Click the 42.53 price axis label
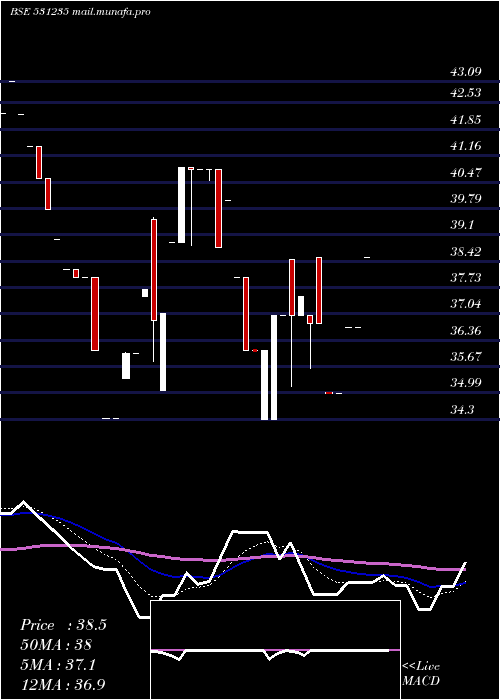 tap(466, 93)
